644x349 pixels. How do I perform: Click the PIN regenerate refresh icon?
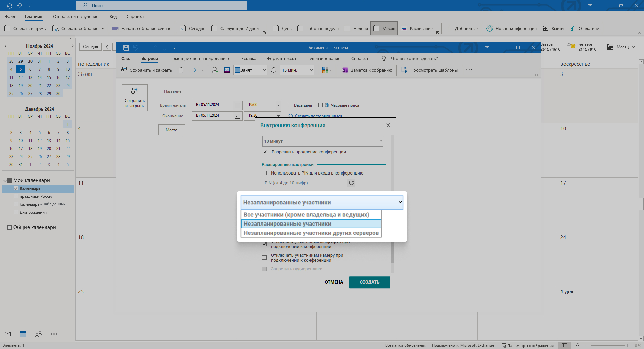pyautogui.click(x=351, y=183)
